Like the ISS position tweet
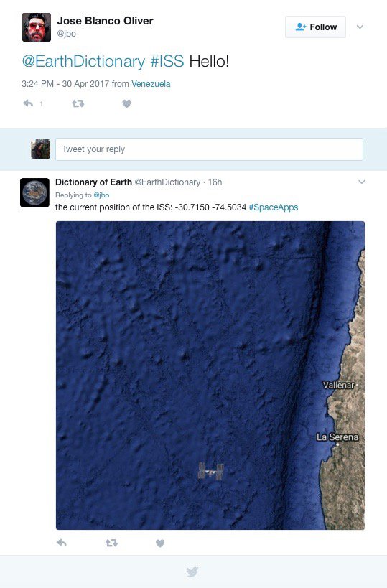The width and height of the screenshot is (387, 588). coord(160,543)
